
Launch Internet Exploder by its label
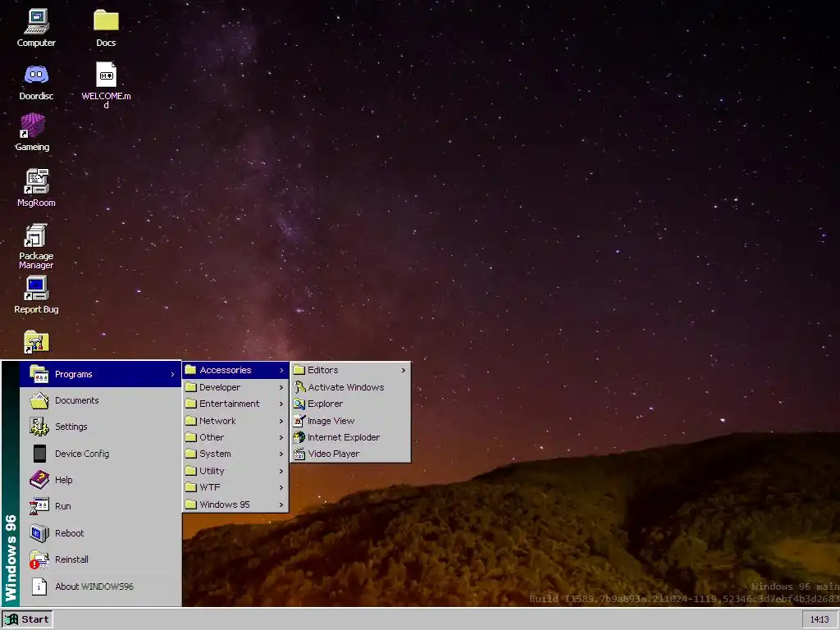click(x=344, y=437)
